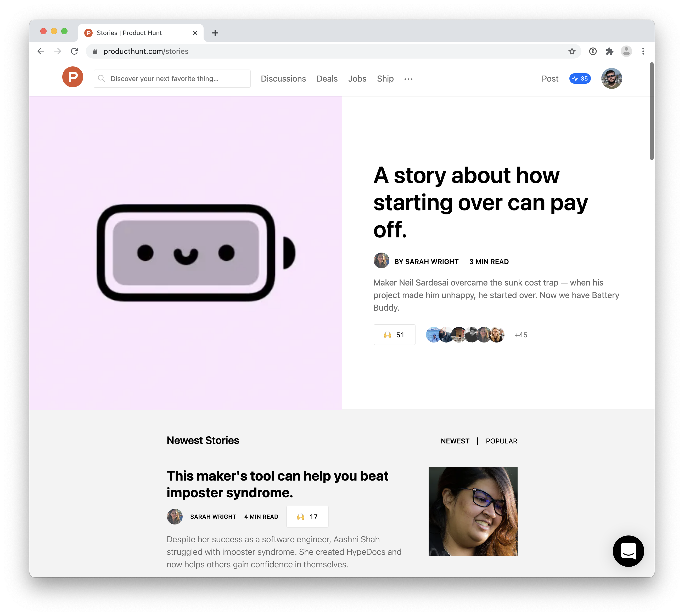Open the Ship nav item
The image size is (684, 616).
tap(385, 78)
